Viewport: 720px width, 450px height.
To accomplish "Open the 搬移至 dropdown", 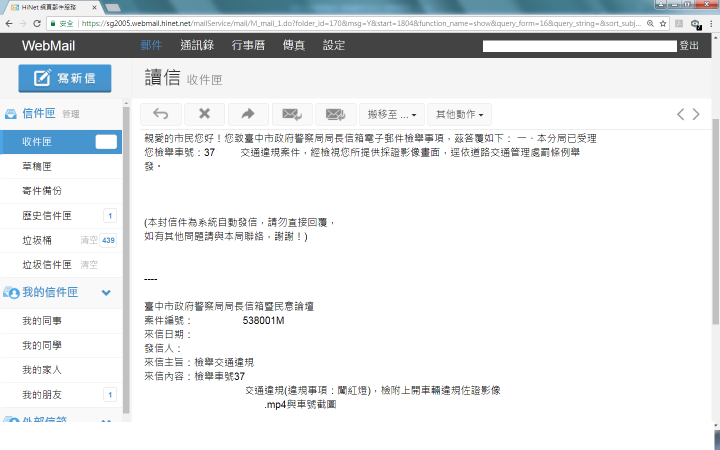I will coord(392,114).
